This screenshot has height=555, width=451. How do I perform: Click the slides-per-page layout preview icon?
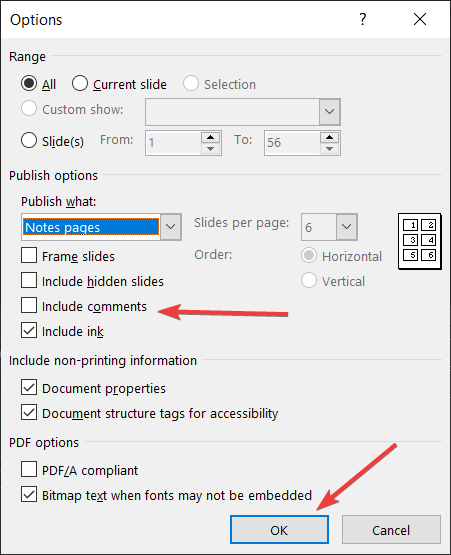(x=420, y=241)
